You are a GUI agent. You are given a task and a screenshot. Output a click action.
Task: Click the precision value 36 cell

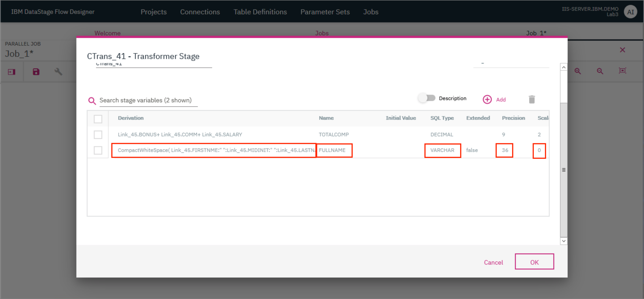(504, 150)
